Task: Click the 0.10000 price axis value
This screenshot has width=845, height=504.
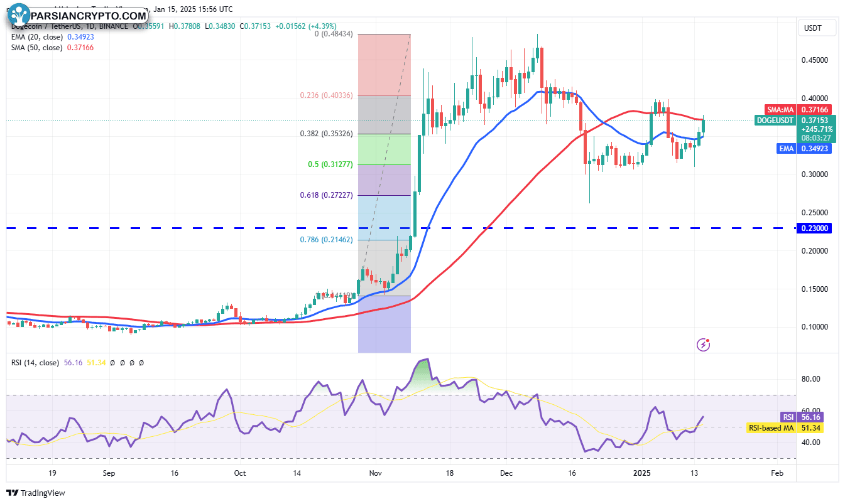Action: [815, 327]
